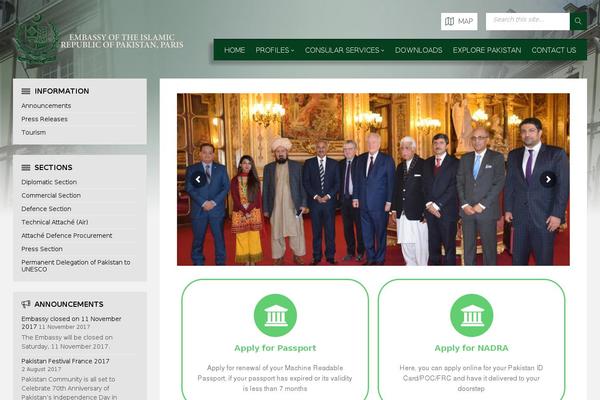Click the slideshow previous arrow
This screenshot has height=400, width=600.
pyautogui.click(x=198, y=179)
